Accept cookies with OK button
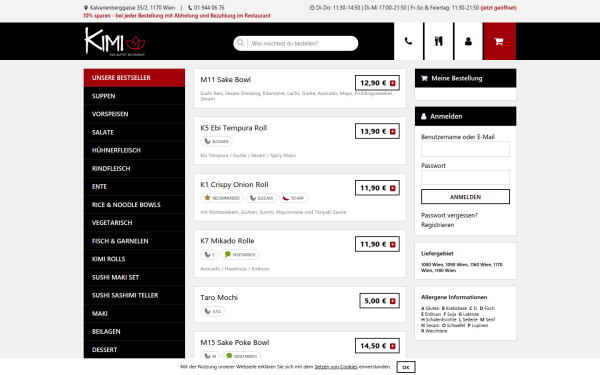600x375 pixels. [406, 367]
